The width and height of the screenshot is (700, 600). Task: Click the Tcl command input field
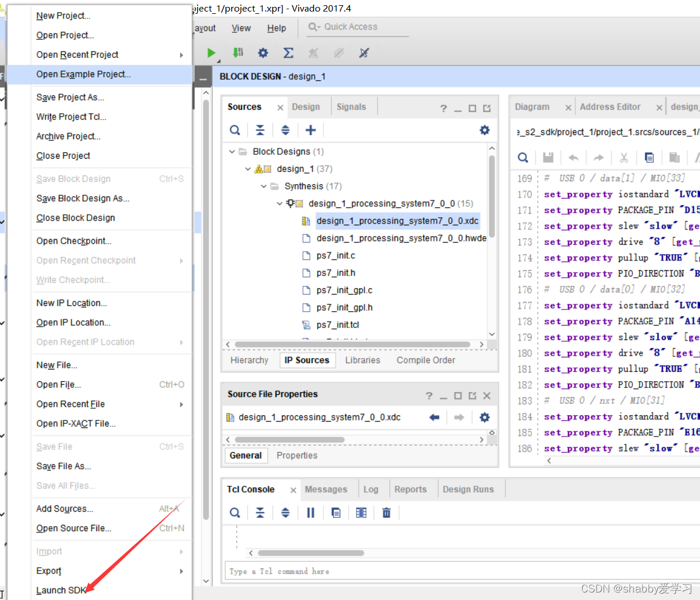(x=464, y=571)
